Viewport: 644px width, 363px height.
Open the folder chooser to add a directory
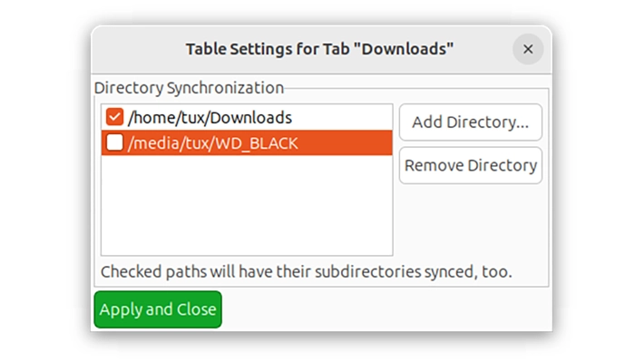(x=471, y=123)
